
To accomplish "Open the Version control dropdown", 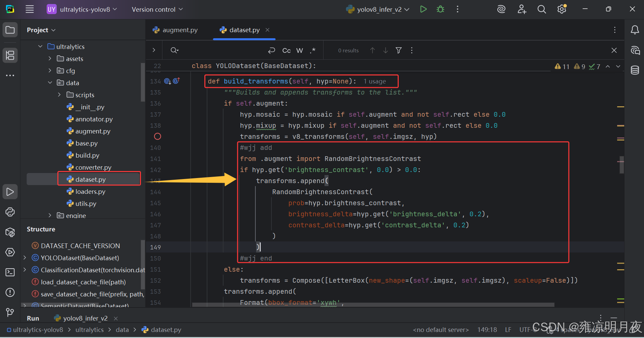I will (x=157, y=9).
